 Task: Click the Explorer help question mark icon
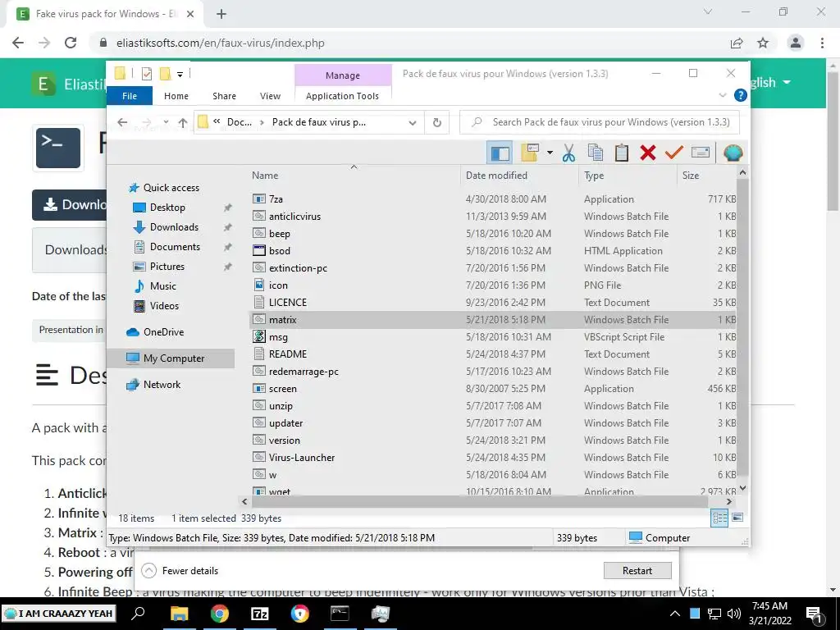click(x=741, y=95)
